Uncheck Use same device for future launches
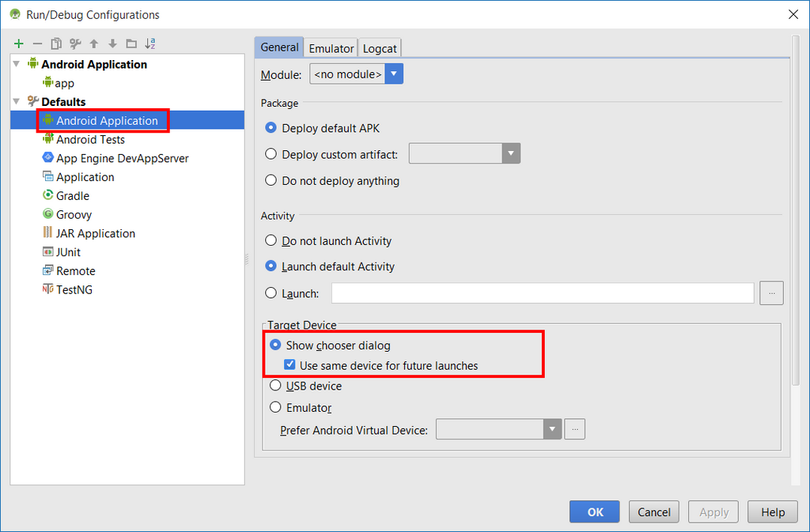The width and height of the screenshot is (810, 532). (290, 365)
